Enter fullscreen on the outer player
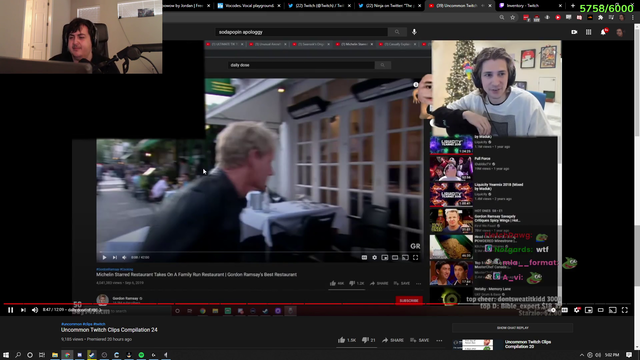 click(x=625, y=310)
